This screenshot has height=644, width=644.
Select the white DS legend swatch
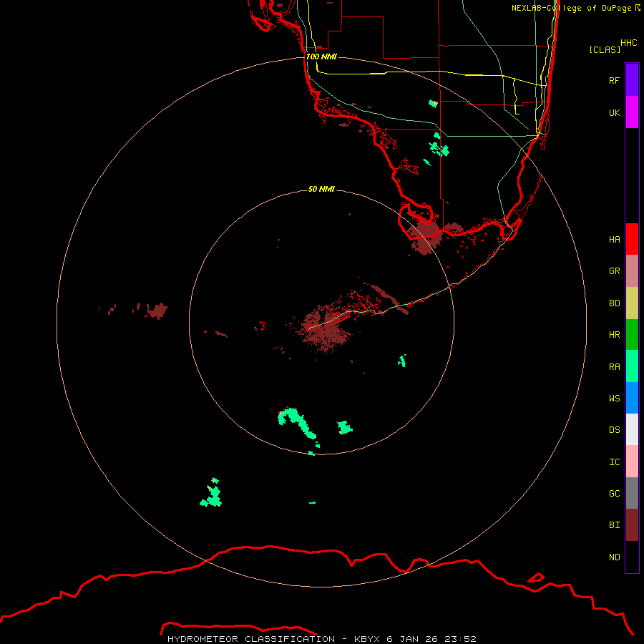point(632,429)
